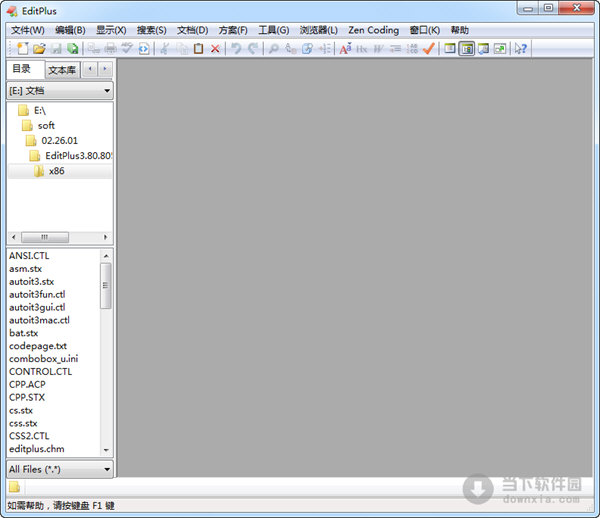
Task: Open the 编辑(B) menu
Action: 70,30
